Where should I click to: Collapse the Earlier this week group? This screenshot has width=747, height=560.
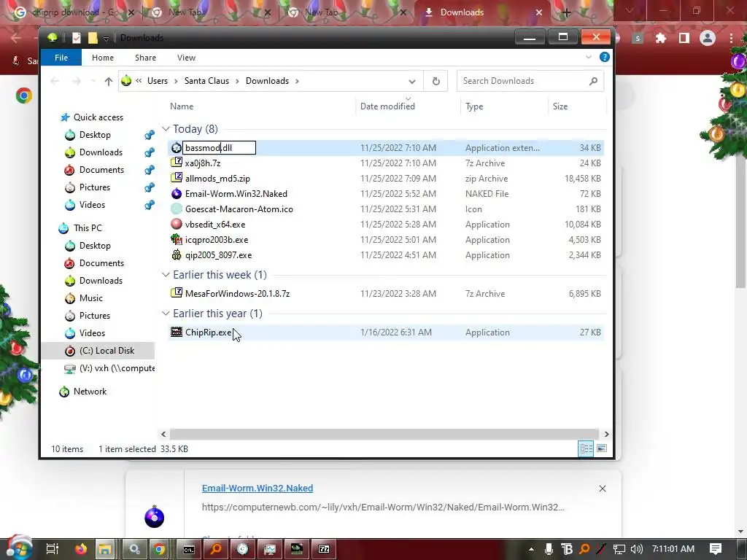tap(166, 275)
